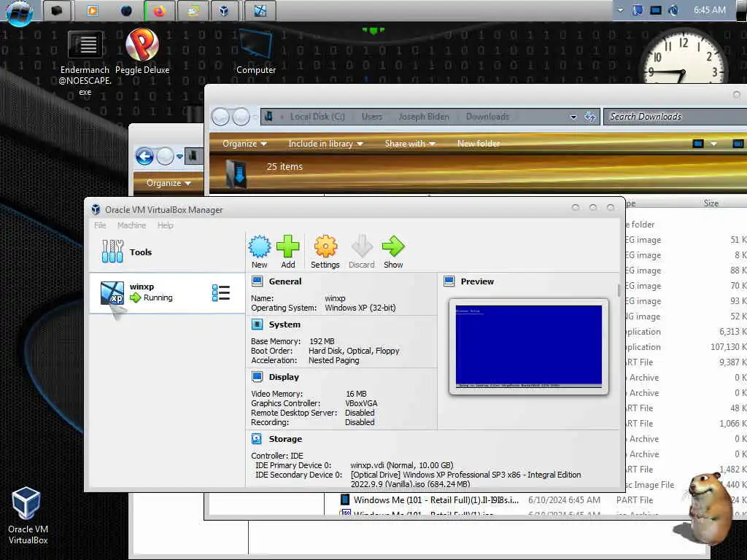Viewport: 747px width, 560px height.
Task: Click the 6:45 AM taskbar clock
Action: [709, 10]
